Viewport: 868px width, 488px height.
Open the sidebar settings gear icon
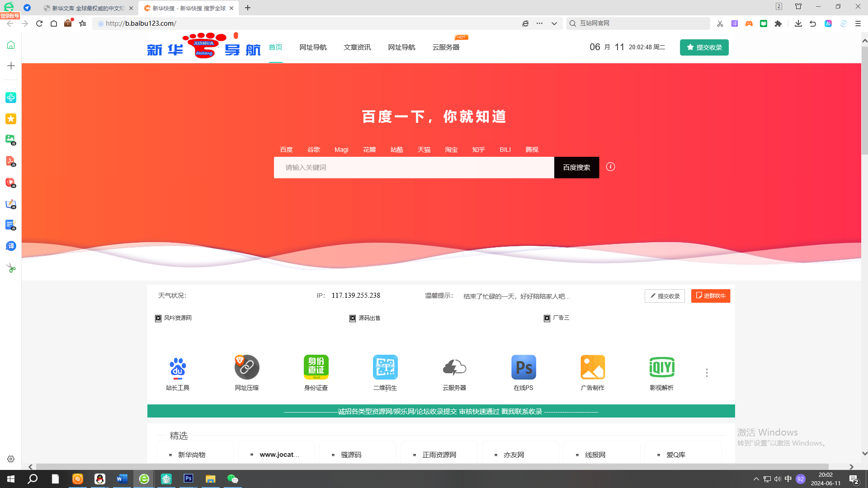tap(11, 459)
